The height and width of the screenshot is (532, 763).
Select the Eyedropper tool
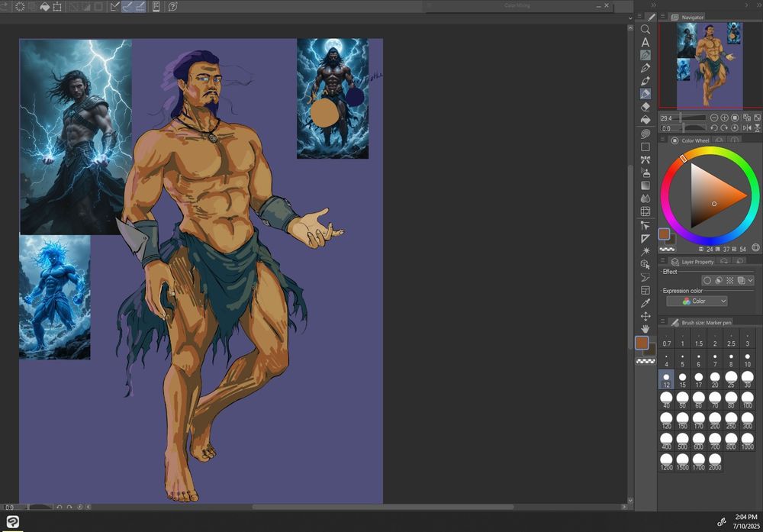coord(645,303)
